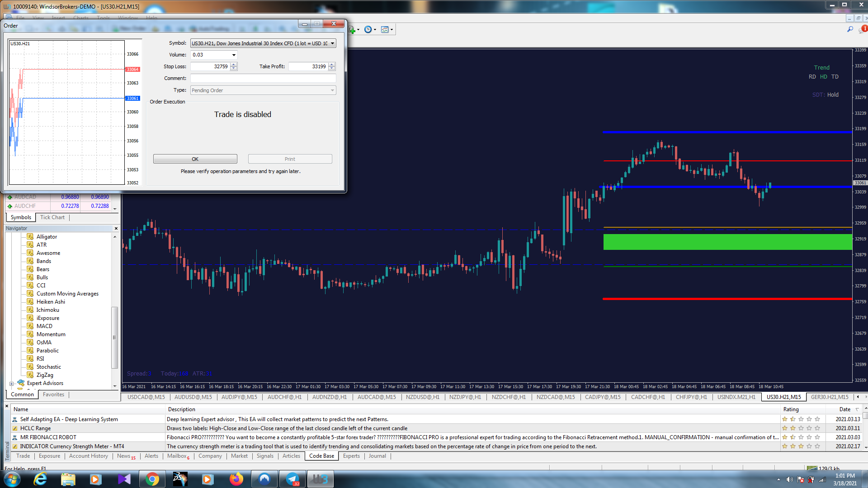The image size is (868, 488).
Task: Click the Windows Start button
Action: click(x=12, y=479)
